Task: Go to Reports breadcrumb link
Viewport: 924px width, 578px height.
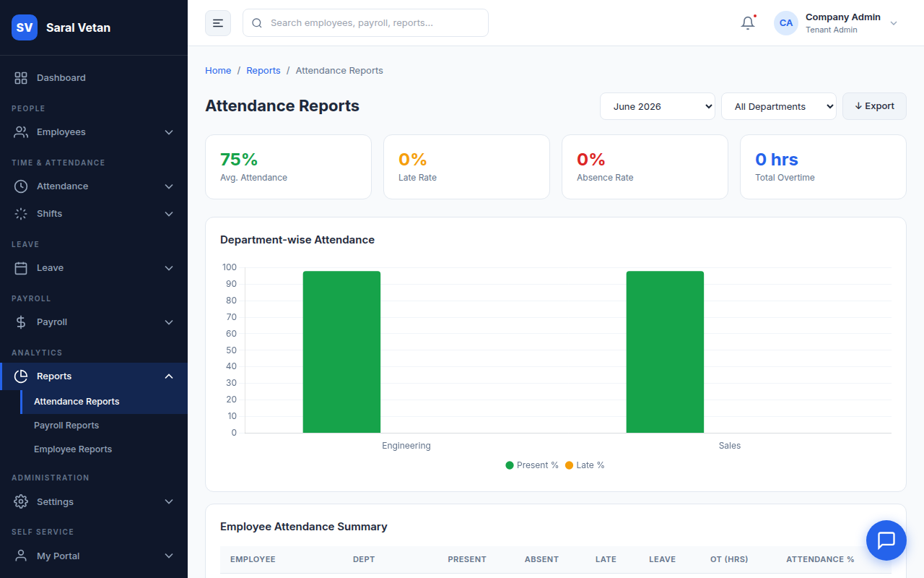Action: (x=263, y=71)
